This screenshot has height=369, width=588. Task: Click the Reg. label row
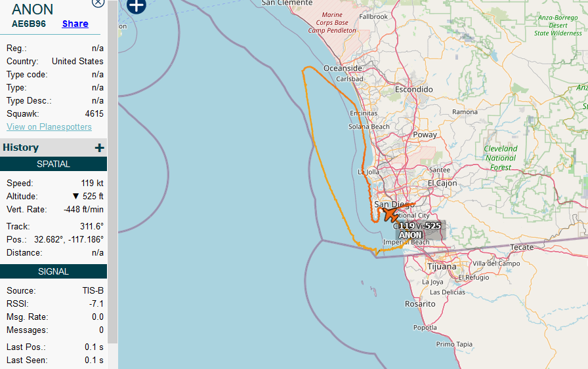[x=54, y=48]
